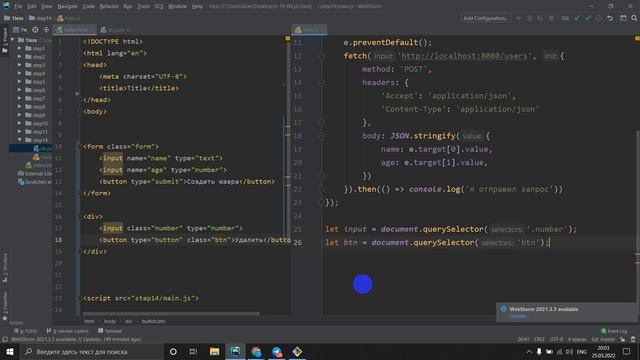Click the Windows taskbar search field
The width and height of the screenshot is (640, 360).
coord(91,351)
